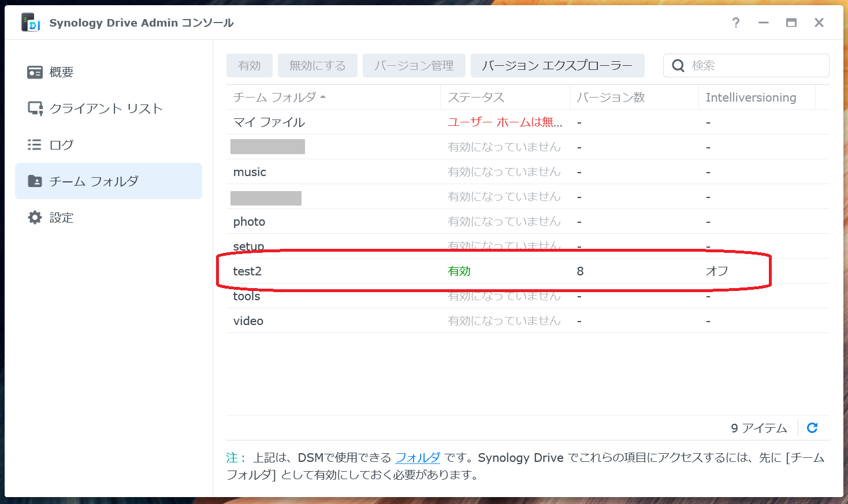
Task: Open バージョン管理 version management
Action: click(x=414, y=65)
